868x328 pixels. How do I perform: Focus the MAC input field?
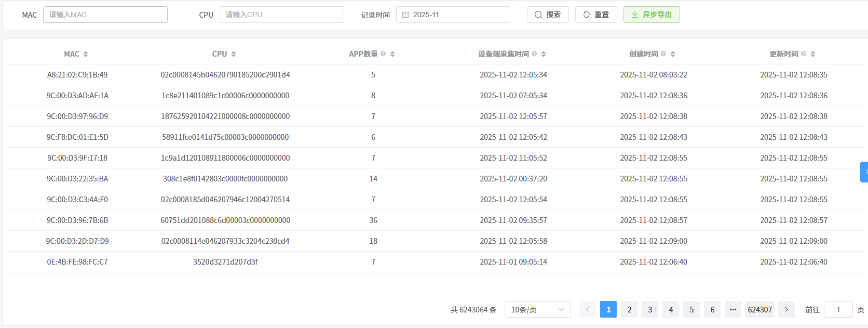tap(105, 15)
